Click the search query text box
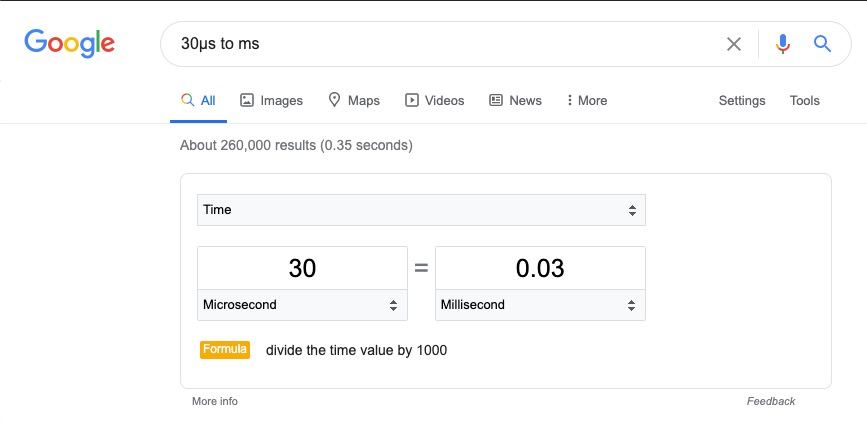 442,44
